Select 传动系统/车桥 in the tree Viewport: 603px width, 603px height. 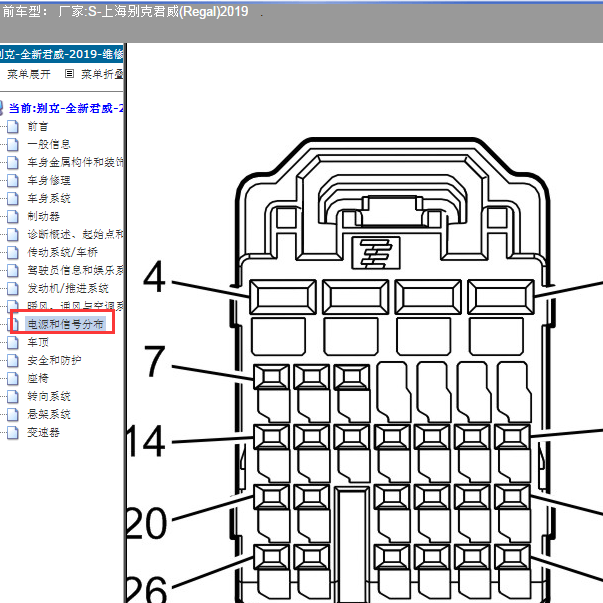(63, 252)
